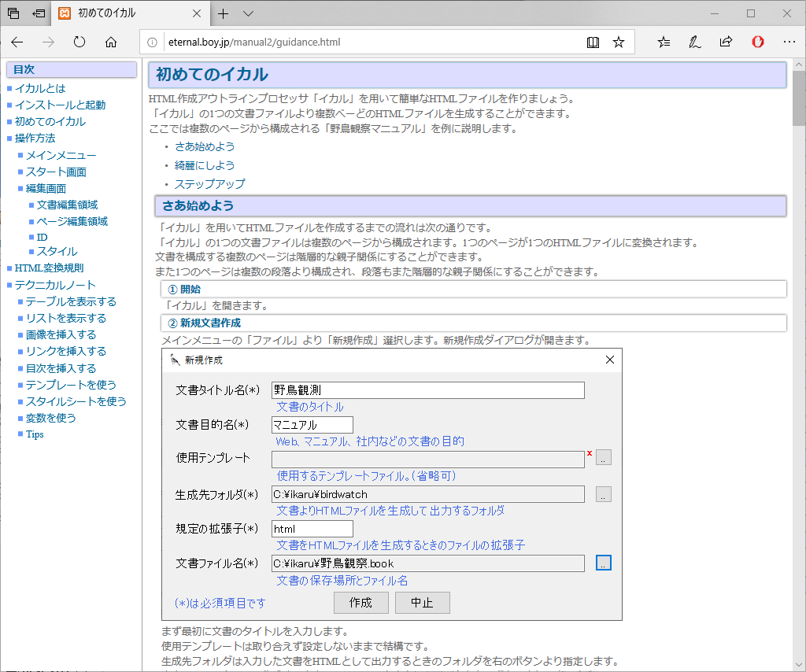Select スタイルシートを使う in the menu

[76, 401]
